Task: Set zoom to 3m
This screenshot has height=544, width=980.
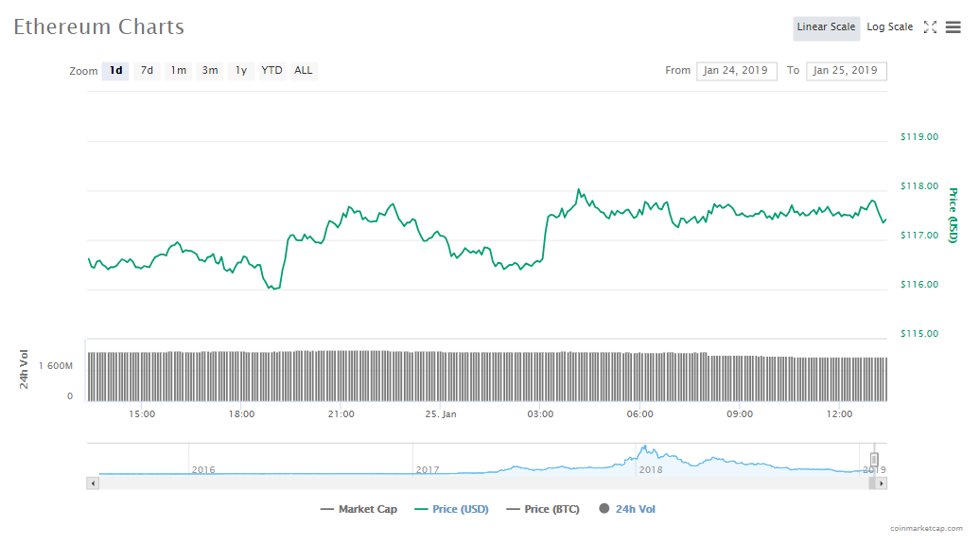Action: [x=210, y=71]
